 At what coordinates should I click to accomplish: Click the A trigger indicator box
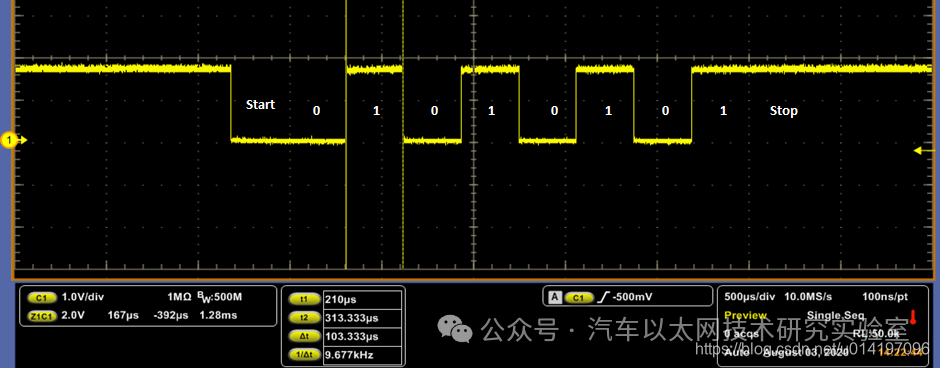tap(556, 297)
